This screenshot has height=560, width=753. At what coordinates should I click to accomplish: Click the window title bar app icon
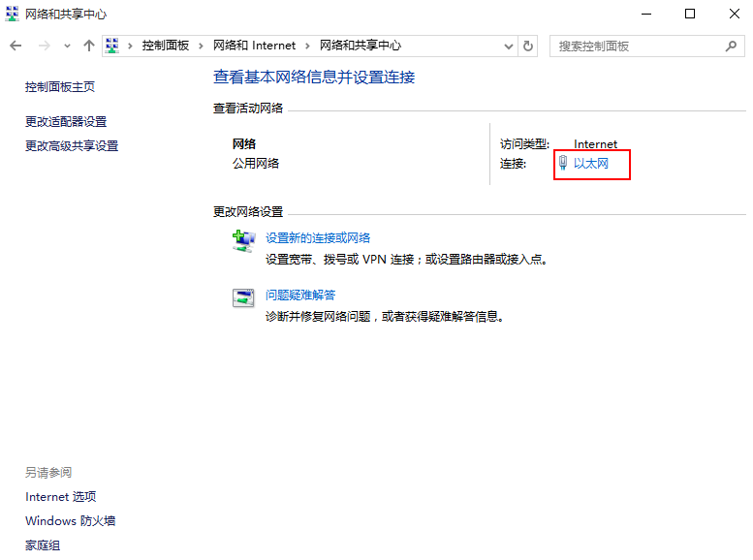(x=12, y=15)
